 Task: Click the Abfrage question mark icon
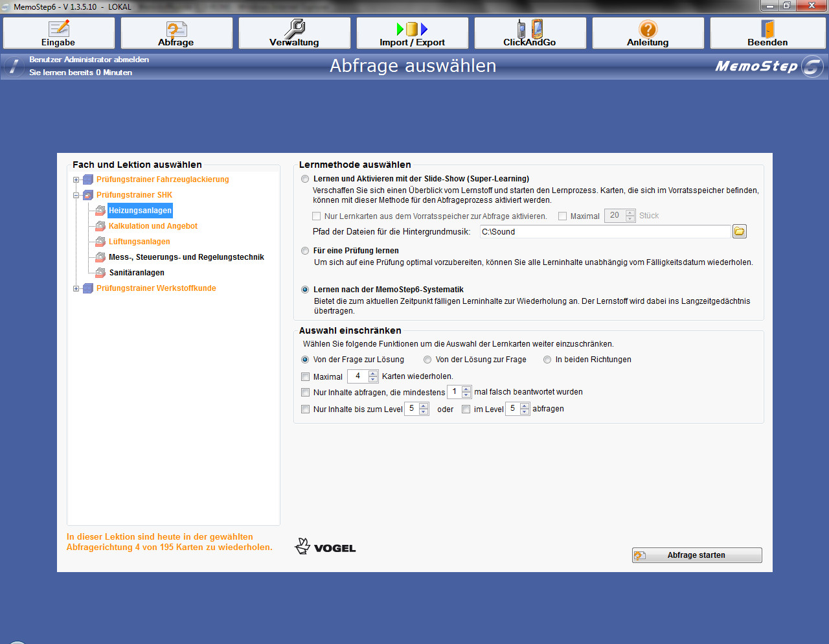click(x=176, y=29)
